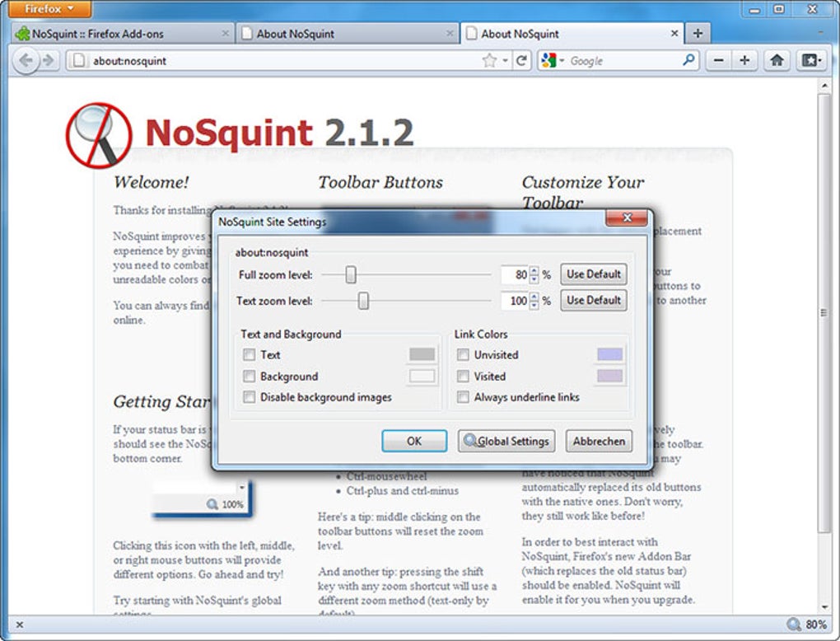Select the third About NoSquint tab
840x641 pixels.
(572, 33)
